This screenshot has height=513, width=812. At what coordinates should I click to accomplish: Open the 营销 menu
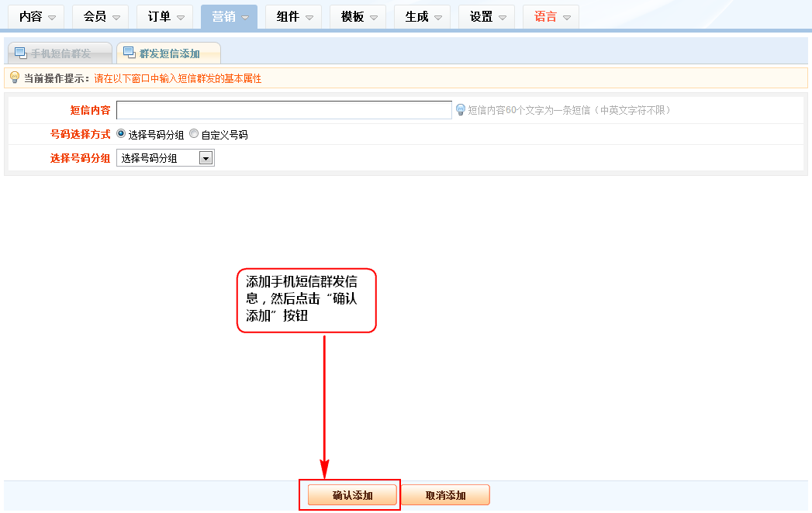230,17
